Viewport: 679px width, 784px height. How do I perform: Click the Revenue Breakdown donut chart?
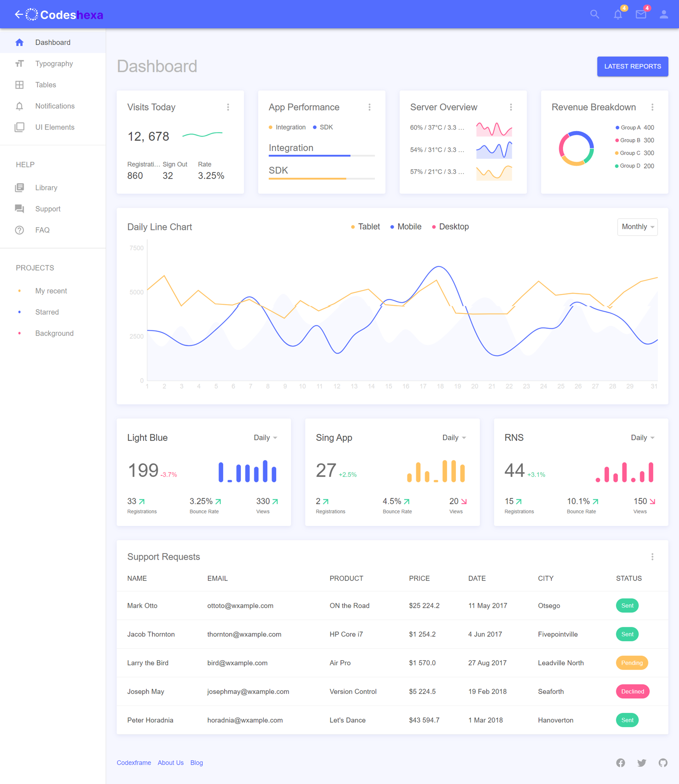[576, 149]
